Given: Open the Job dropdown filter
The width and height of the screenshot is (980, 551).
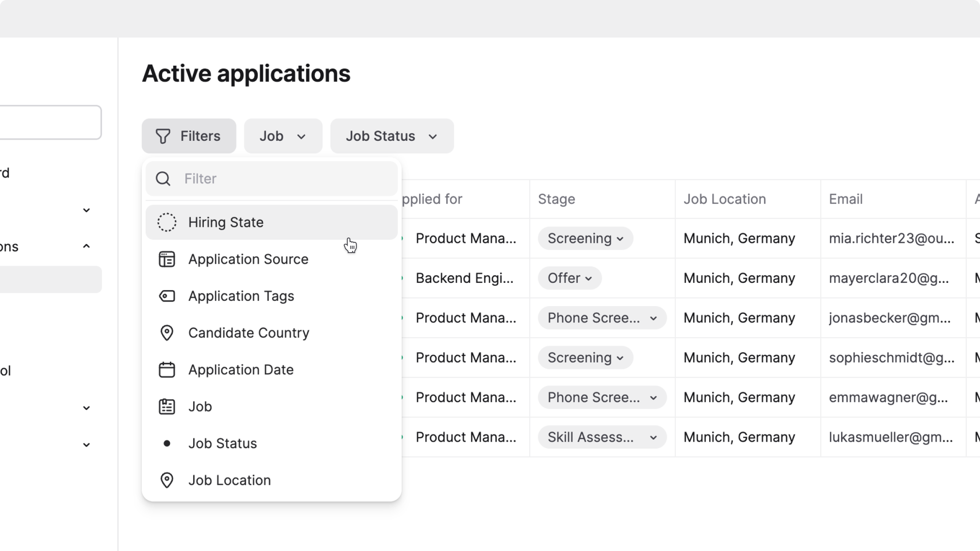Looking at the screenshot, I should [283, 136].
